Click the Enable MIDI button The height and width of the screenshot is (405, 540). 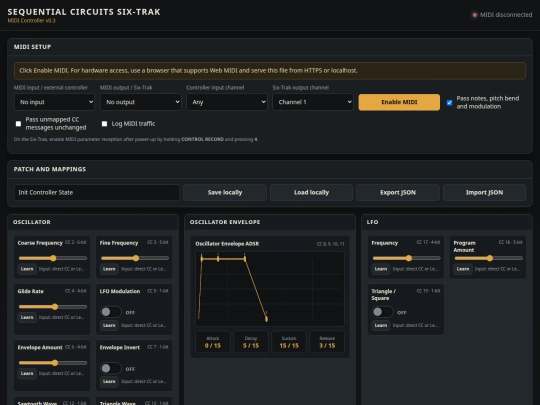coord(399,102)
